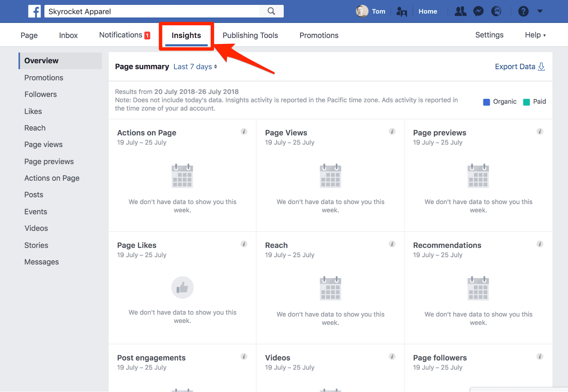Click the Export Data link
Screen dimensions: 568x392
[x=515, y=66]
